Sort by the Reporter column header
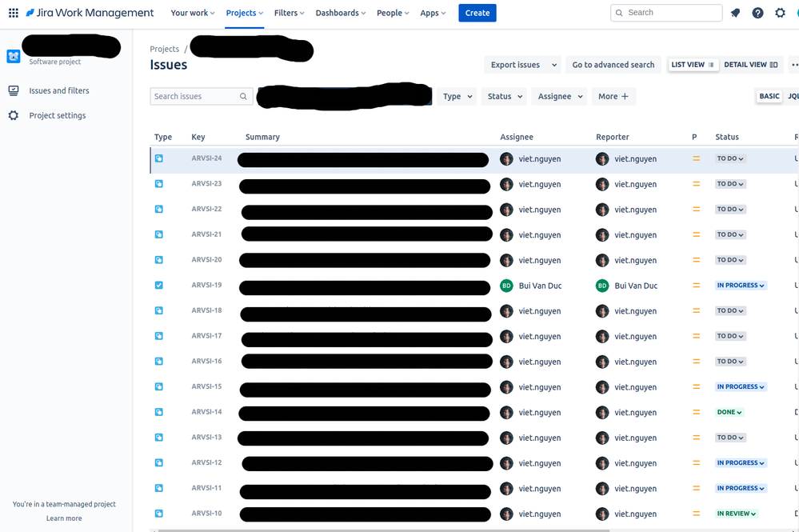This screenshot has height=532, width=799. tap(613, 137)
